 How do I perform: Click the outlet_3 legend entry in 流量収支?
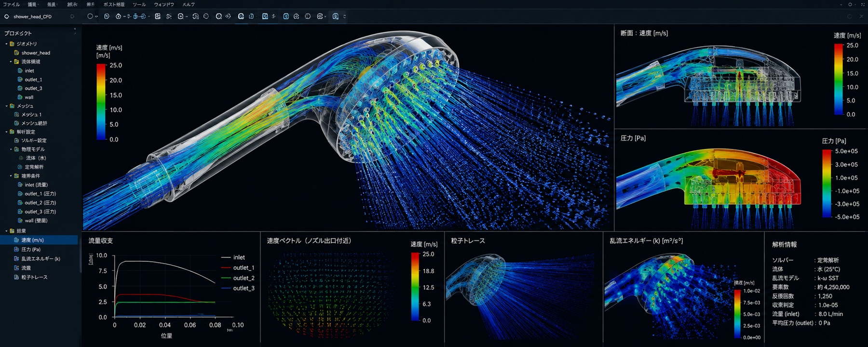(x=238, y=288)
